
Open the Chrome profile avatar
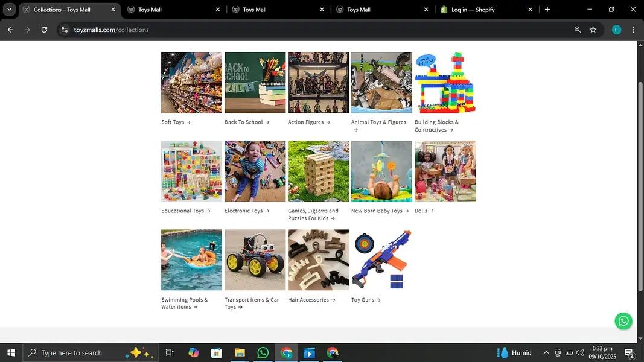pyautogui.click(x=616, y=30)
